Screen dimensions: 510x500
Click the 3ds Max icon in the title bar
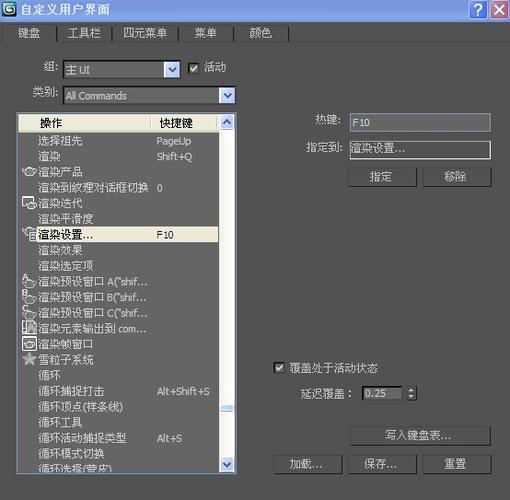click(x=9, y=9)
